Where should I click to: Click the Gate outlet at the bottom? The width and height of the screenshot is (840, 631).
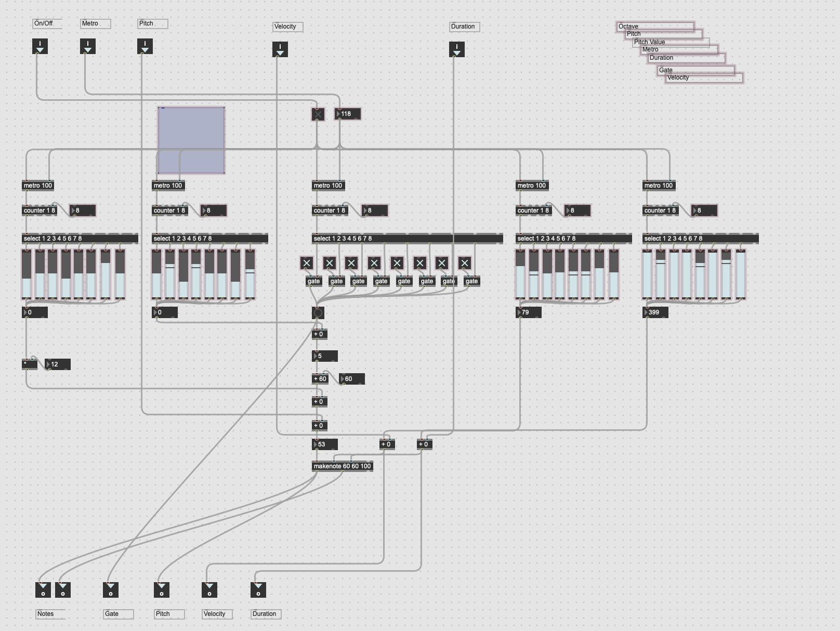(111, 590)
